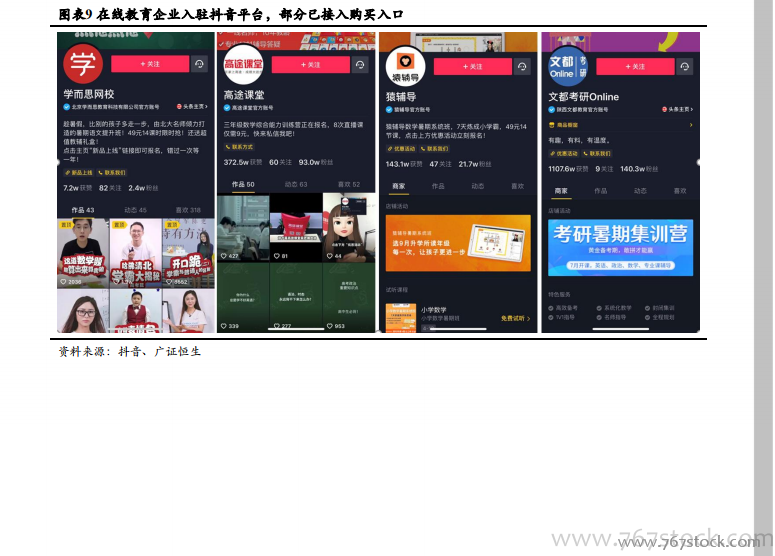Select 喜欢 tab in 猿辅导 profile
The height and width of the screenshot is (556, 775).
click(517, 186)
